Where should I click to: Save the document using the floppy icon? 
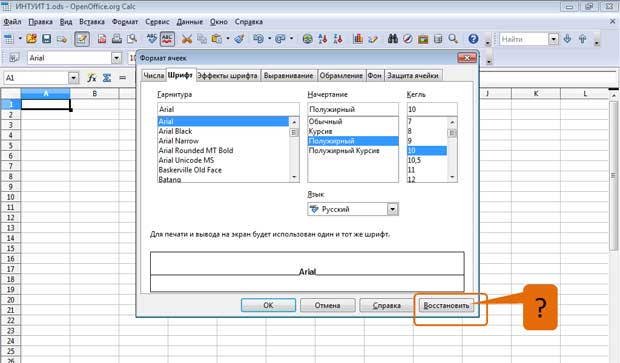coord(46,39)
